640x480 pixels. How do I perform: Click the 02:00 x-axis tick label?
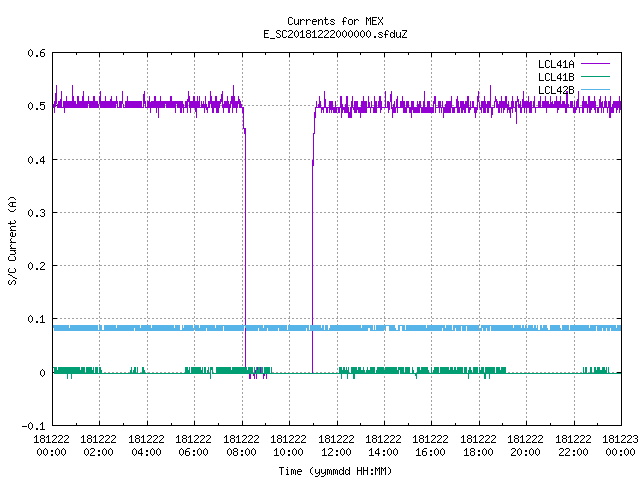pyautogui.click(x=98, y=446)
